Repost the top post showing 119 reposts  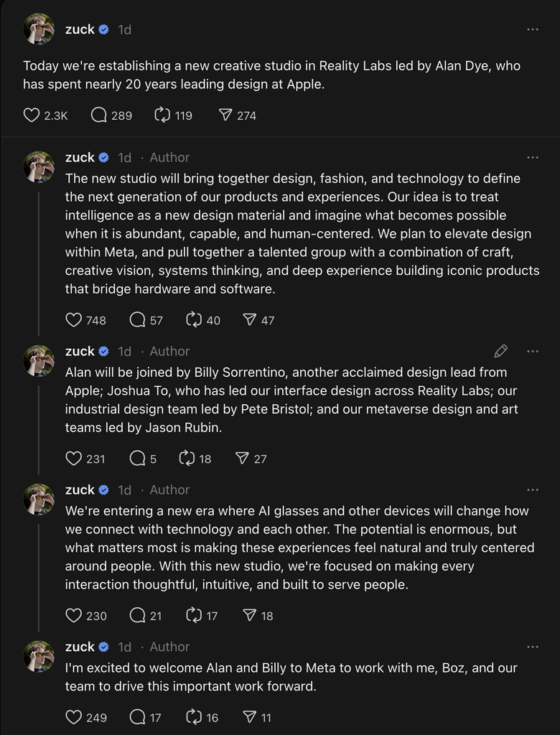163,115
